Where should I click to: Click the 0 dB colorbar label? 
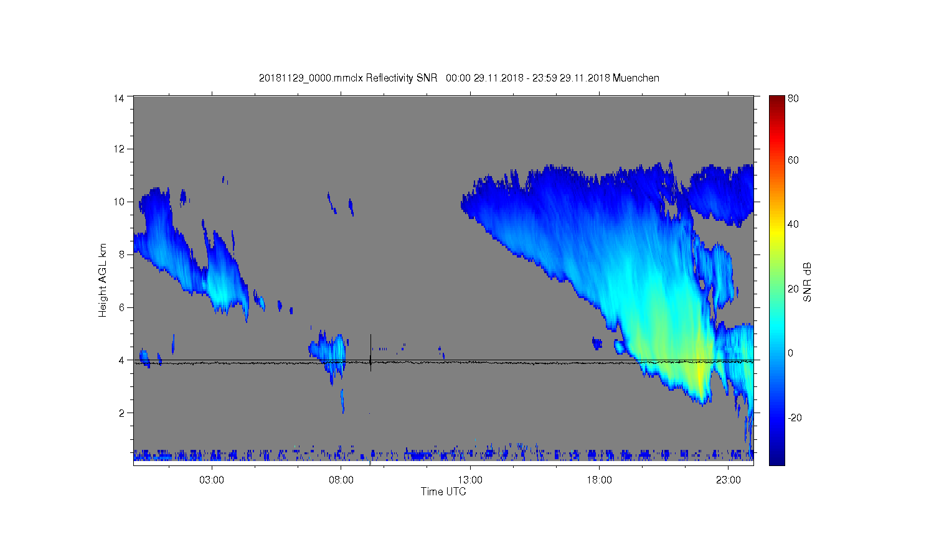pyautogui.click(x=791, y=353)
